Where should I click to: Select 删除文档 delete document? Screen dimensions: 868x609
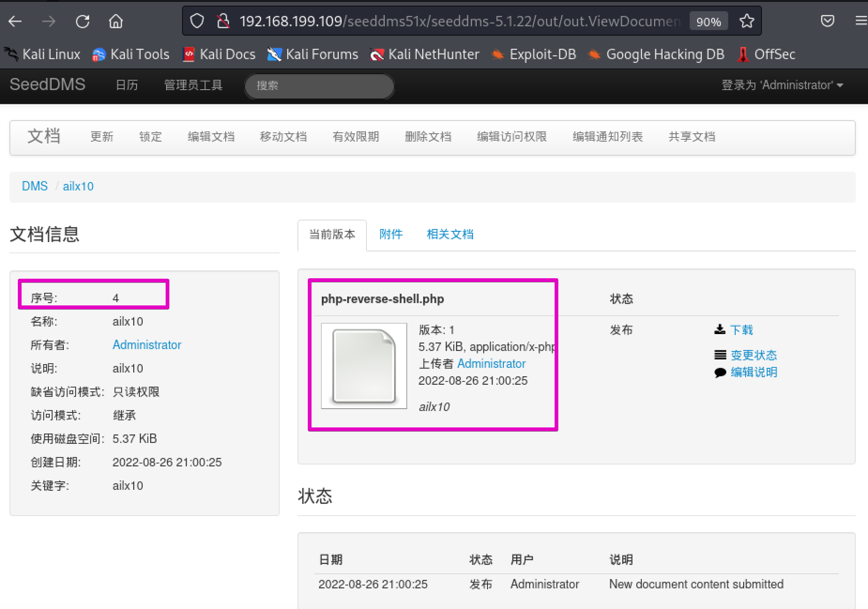[428, 137]
